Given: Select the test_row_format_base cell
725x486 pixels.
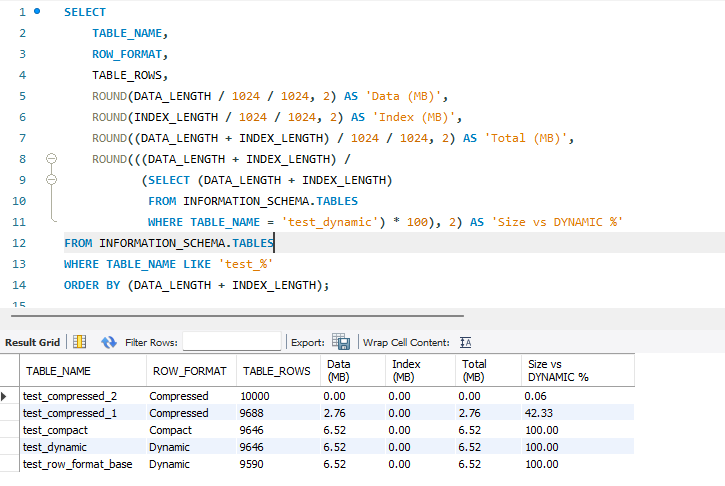Looking at the screenshot, I should click(77, 464).
